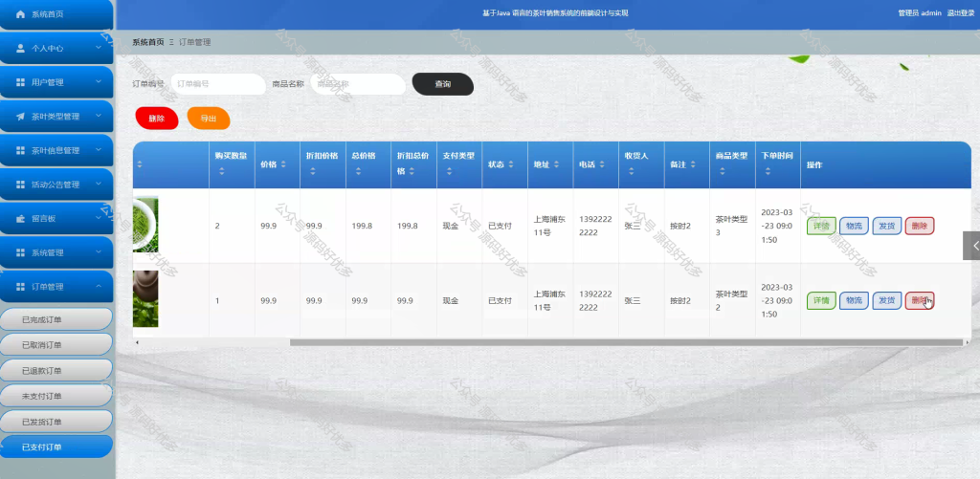Expand the 用户管理 menu chevron
The image size is (980, 479).
(99, 81)
